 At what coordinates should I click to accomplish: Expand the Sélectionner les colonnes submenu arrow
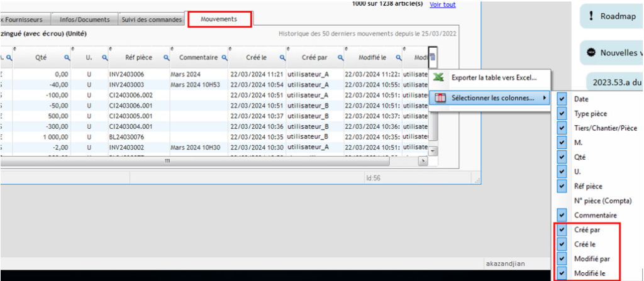click(544, 98)
